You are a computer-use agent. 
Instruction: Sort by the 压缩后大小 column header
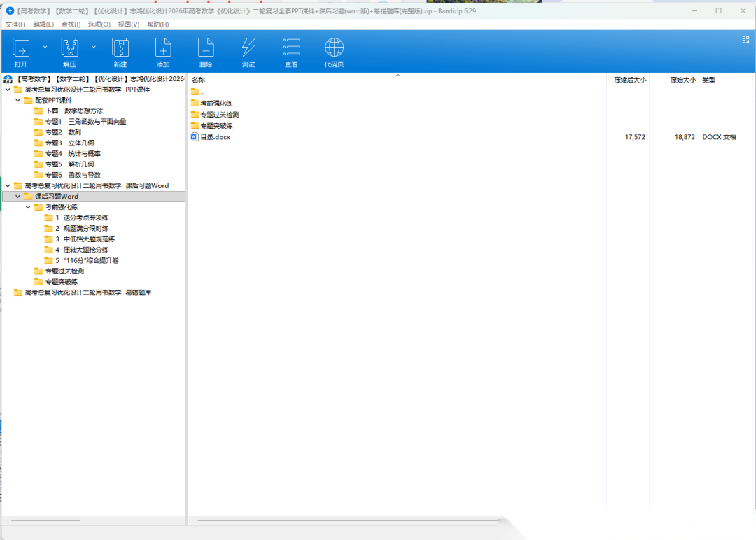coord(629,80)
